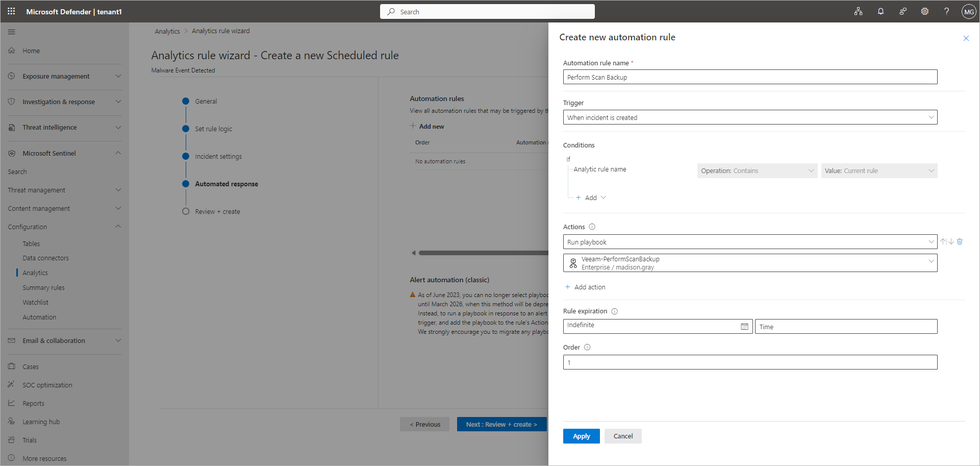The image size is (980, 466).
Task: Open the app launcher grid
Action: [x=11, y=11]
